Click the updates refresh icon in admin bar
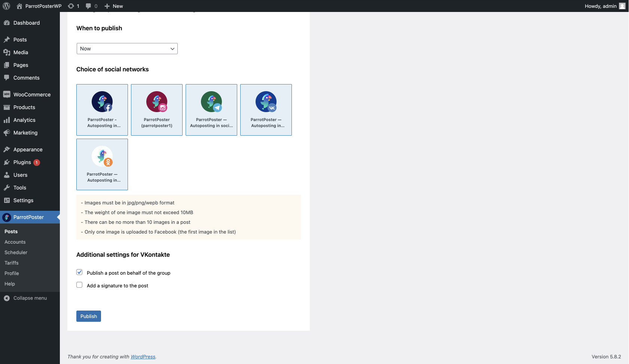Screen dimensions: 629x364 tap(71, 6)
